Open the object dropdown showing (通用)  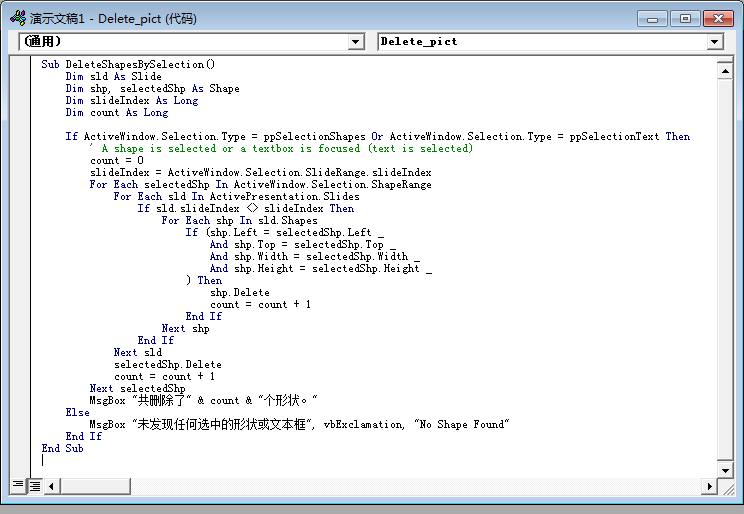tap(355, 42)
